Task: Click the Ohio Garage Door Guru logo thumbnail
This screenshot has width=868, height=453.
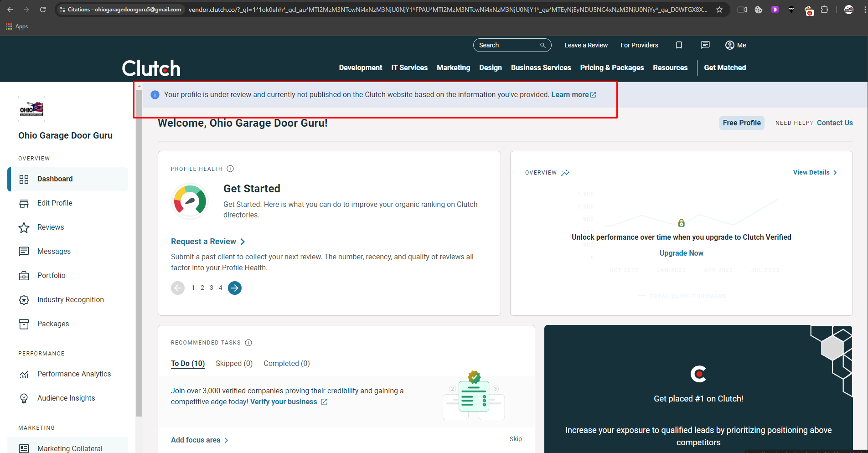Action: pos(31,109)
